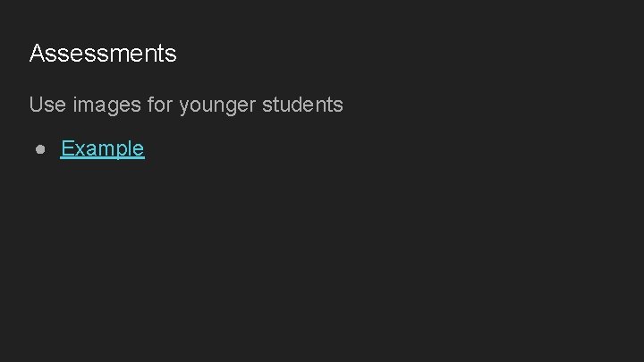Click the capital "E" of the Example link
Viewport: 644px width, 362px height.
(67, 148)
